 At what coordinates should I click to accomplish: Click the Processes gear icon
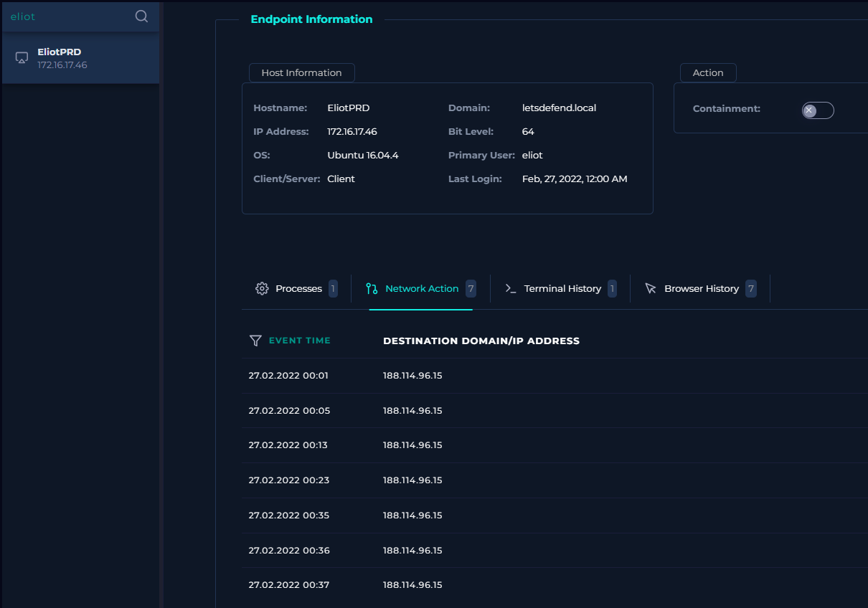(x=262, y=288)
